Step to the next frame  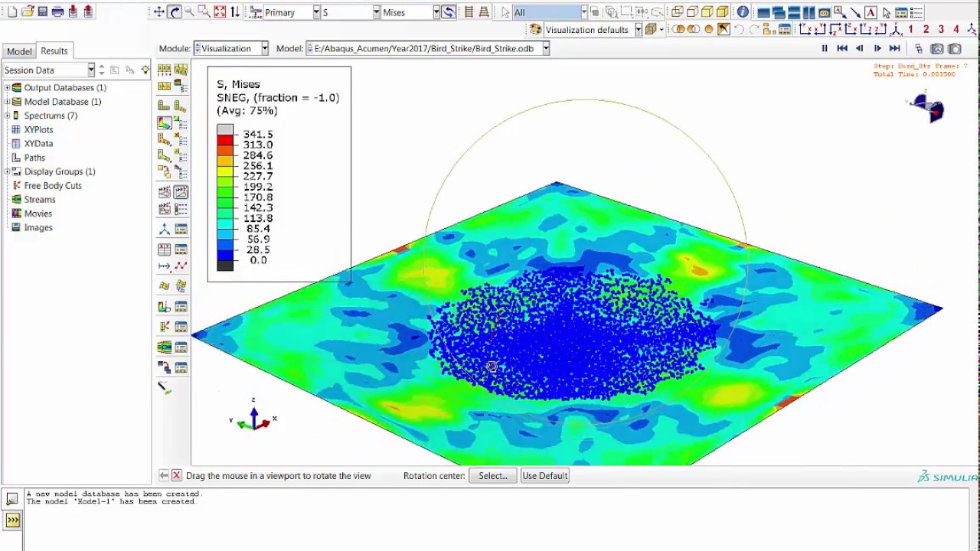[877, 48]
